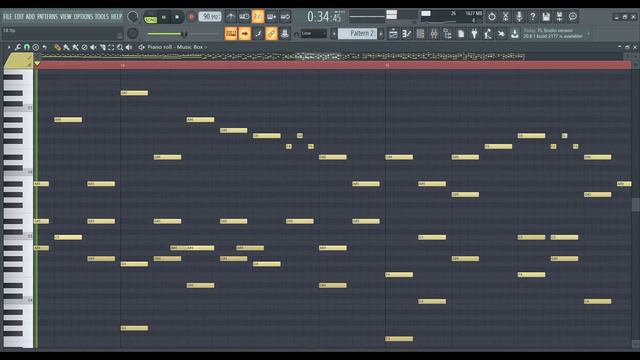
Task: Click the export icon beside the floppy
Action: (560, 17)
